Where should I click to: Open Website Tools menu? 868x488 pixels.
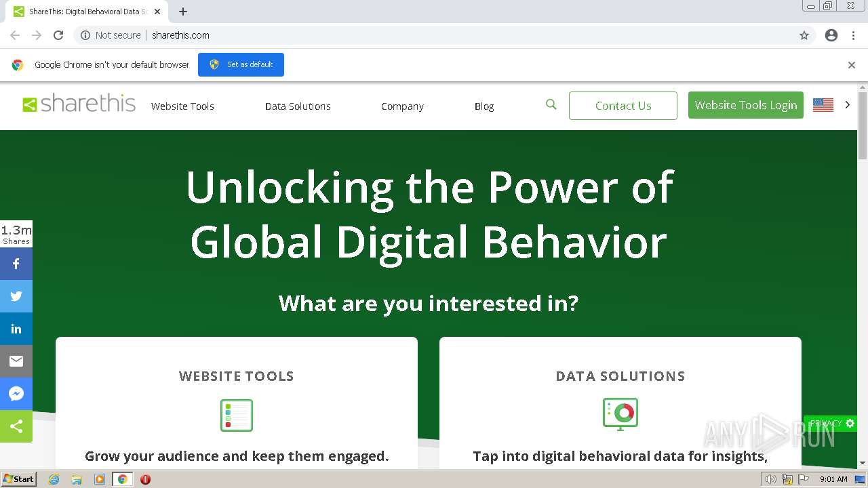tap(182, 106)
